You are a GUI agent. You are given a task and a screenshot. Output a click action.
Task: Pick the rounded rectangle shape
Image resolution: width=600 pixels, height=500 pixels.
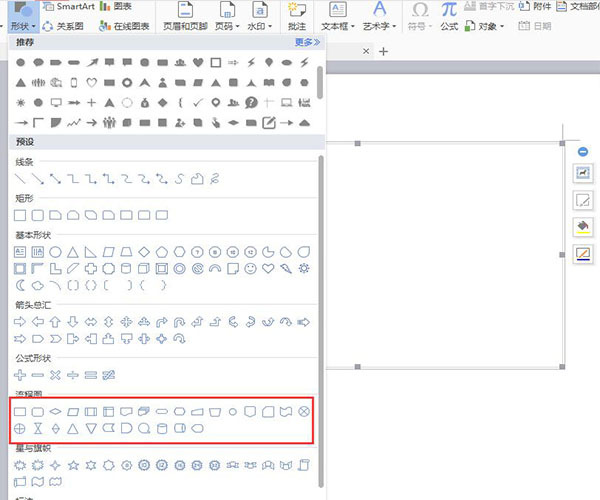38,215
